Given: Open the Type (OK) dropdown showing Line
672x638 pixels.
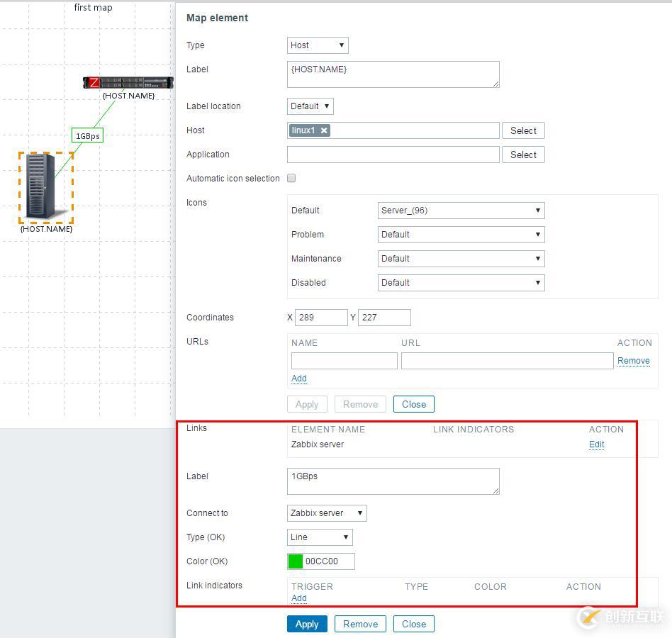Looking at the screenshot, I should [x=319, y=537].
